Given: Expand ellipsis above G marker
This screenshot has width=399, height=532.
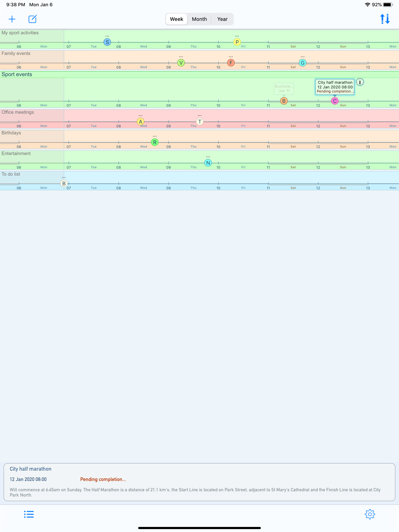Looking at the screenshot, I should point(303,57).
